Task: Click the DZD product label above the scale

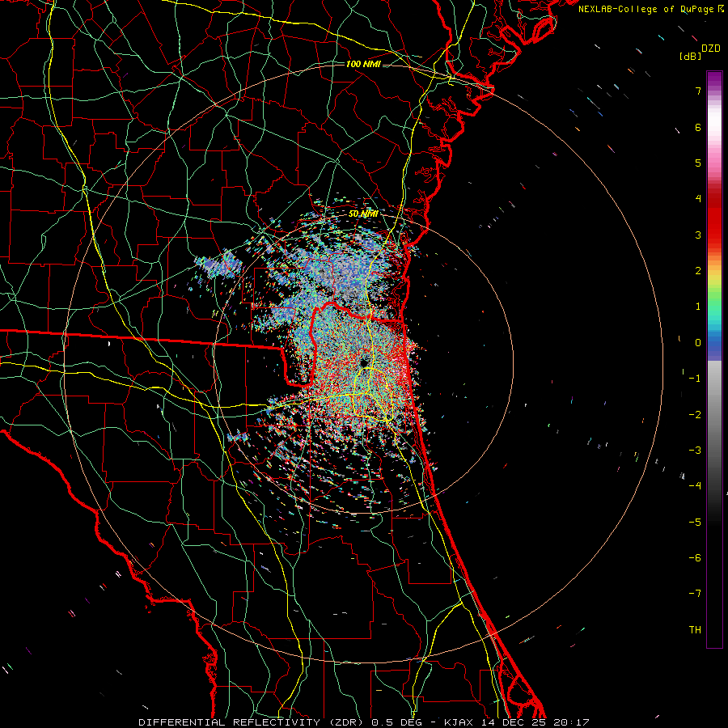Action: pyautogui.click(x=711, y=49)
